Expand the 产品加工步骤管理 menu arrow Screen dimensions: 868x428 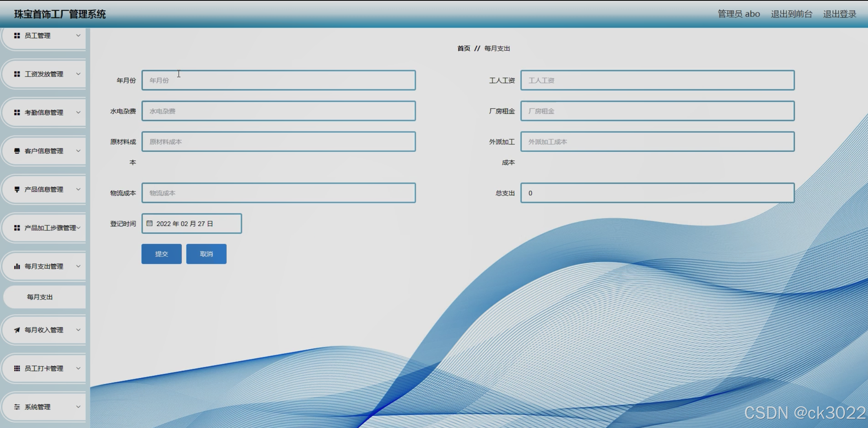79,228
